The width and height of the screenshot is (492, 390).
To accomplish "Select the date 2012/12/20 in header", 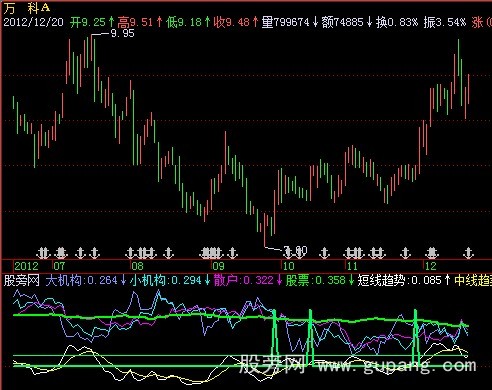I will pyautogui.click(x=33, y=22).
